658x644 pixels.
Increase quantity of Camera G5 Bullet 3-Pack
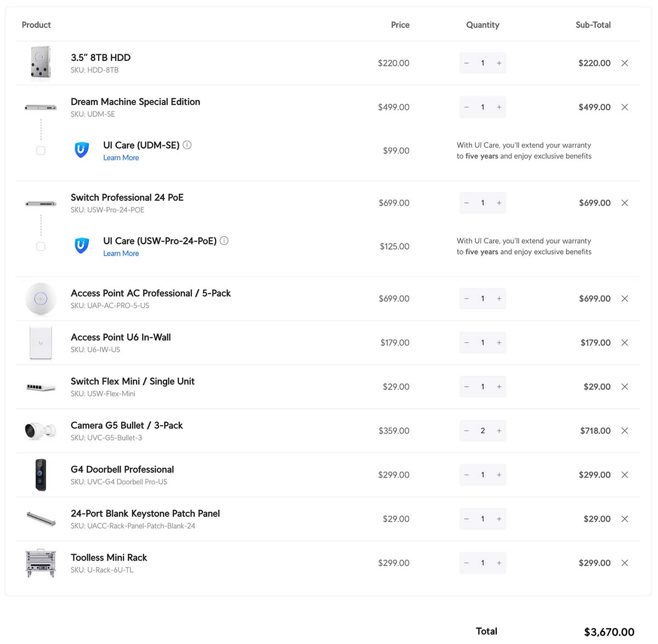click(499, 431)
